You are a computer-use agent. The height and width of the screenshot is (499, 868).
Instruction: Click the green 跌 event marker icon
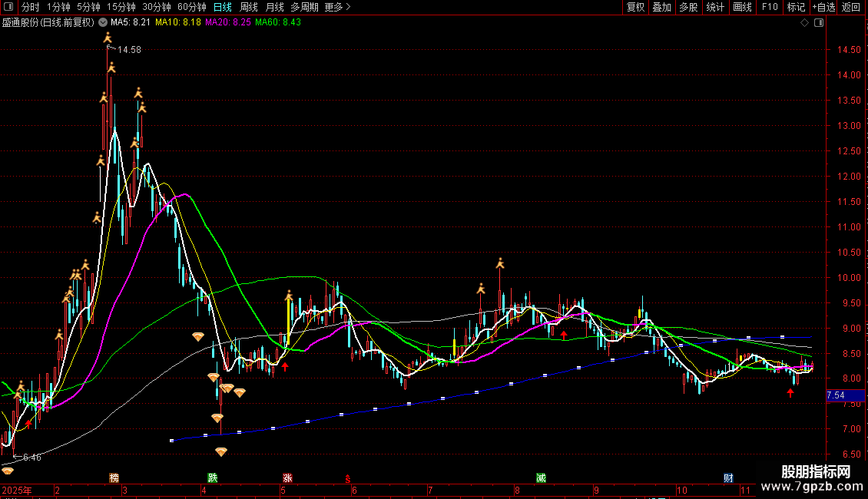tap(213, 478)
